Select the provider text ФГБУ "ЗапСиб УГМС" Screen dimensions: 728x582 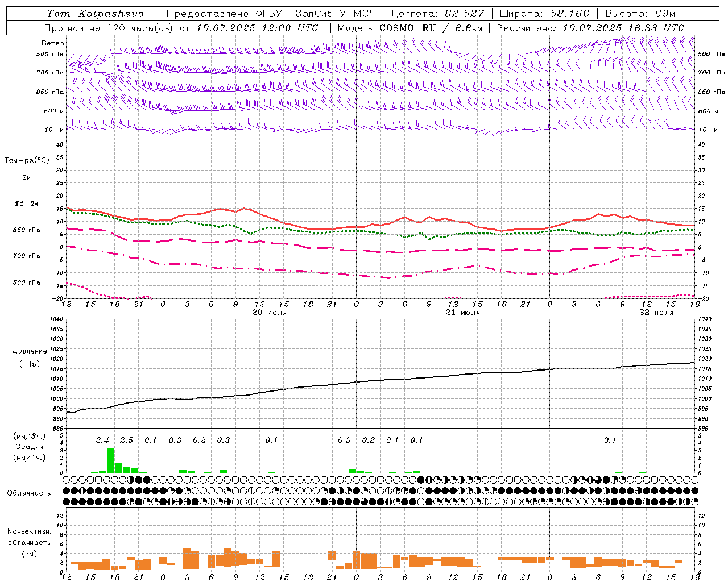tap(315, 13)
